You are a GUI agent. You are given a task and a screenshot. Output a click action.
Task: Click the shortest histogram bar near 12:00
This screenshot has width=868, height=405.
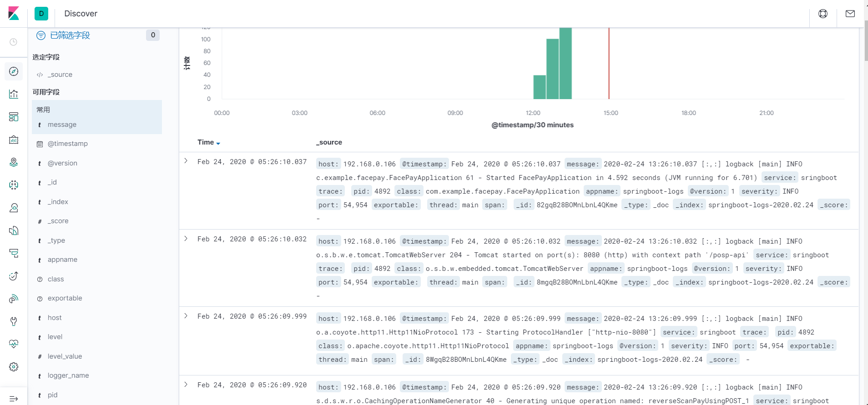click(540, 87)
